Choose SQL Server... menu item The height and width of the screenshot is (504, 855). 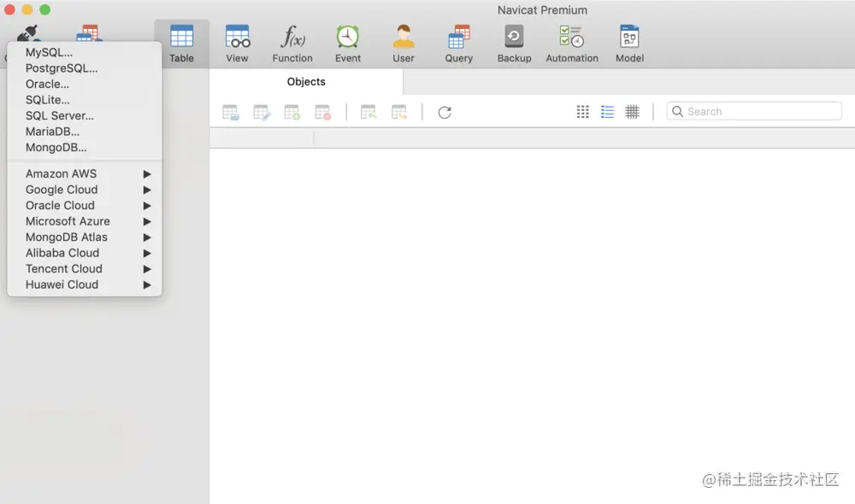[85, 115]
